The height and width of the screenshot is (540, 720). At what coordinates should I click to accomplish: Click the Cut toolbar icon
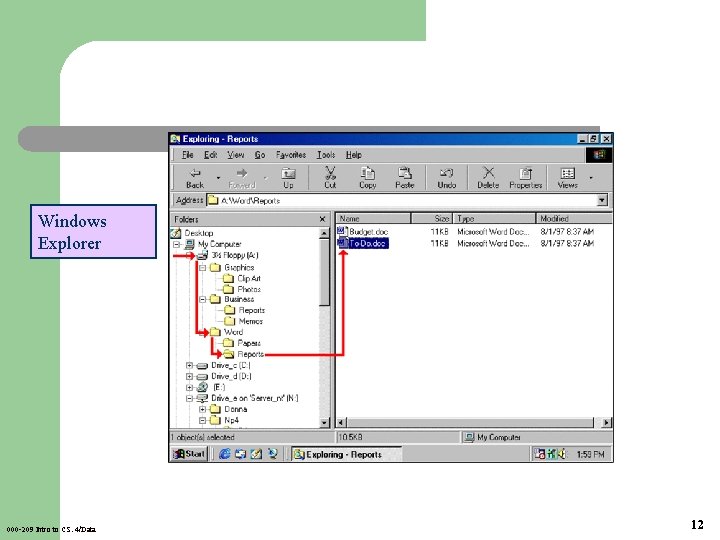[x=330, y=178]
